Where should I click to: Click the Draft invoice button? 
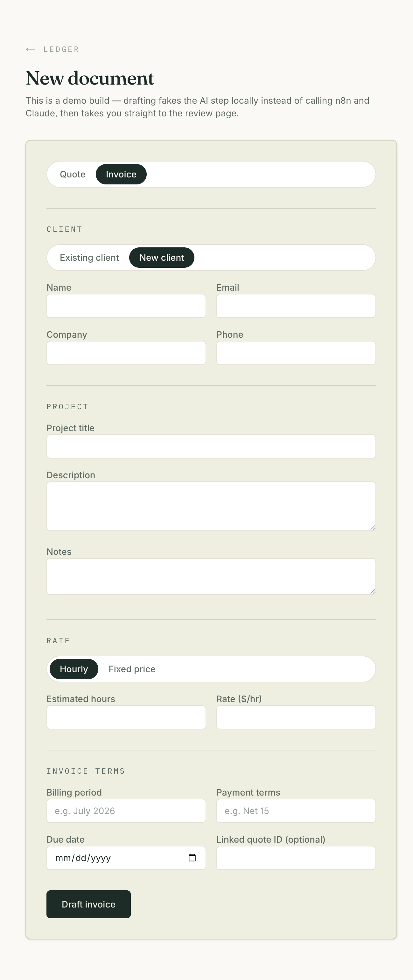coord(89,904)
